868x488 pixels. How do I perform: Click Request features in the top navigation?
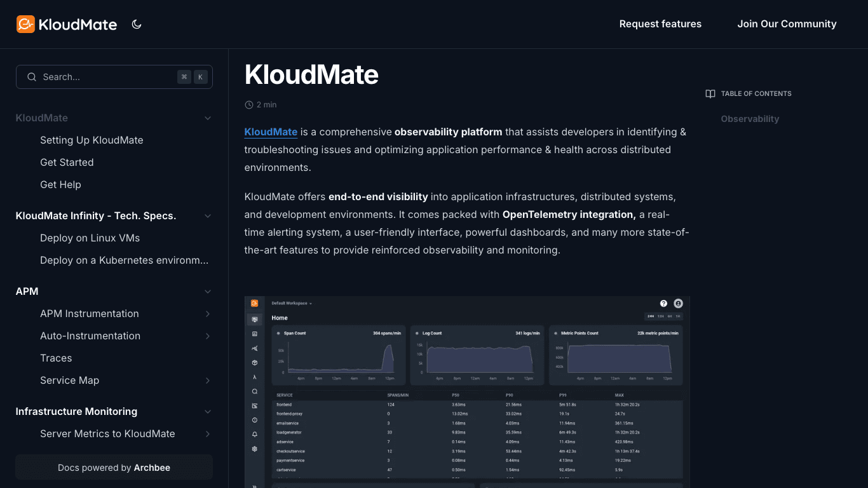tap(660, 24)
